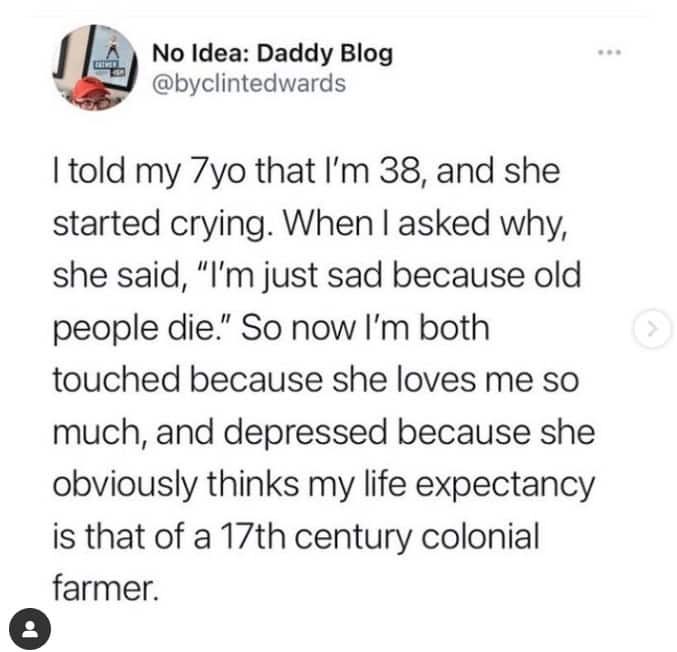The width and height of the screenshot is (677, 652).
Task: Open the Daddy Blog profile picture
Action: click(93, 70)
